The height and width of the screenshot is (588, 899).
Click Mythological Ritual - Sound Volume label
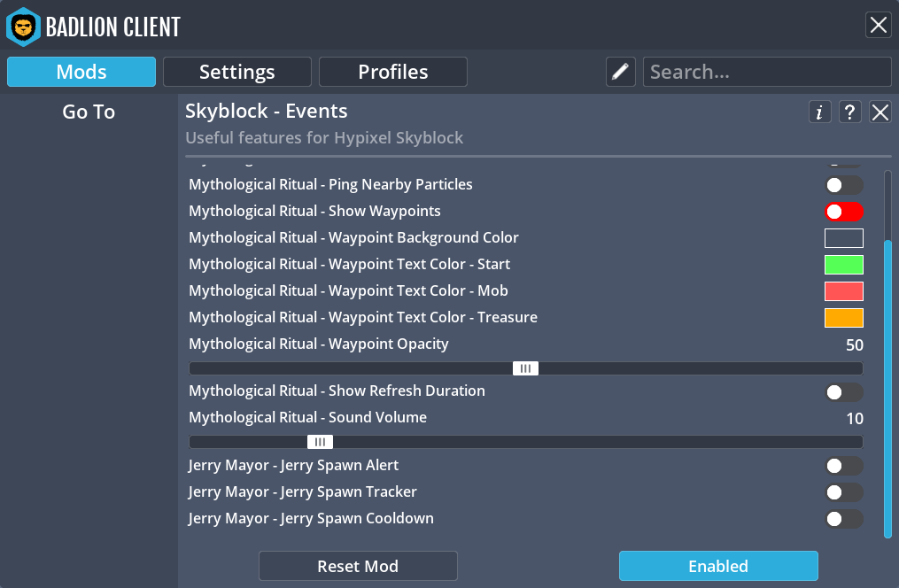[x=308, y=417]
